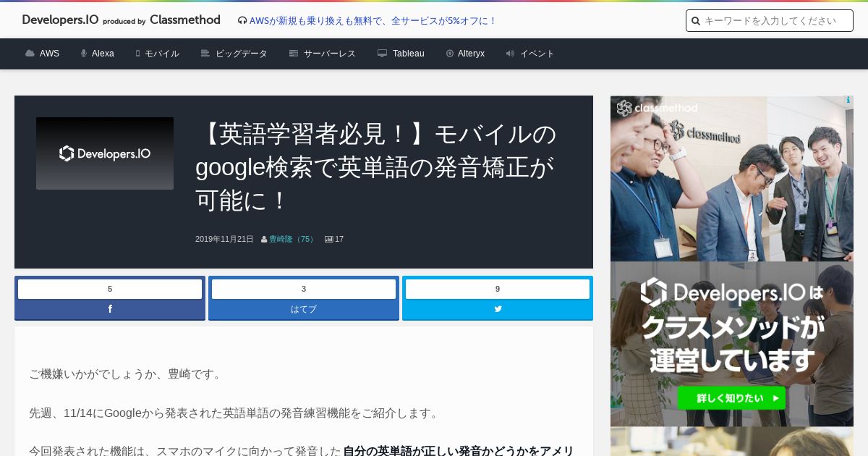Click the Hatena bookmark count 3

pyautogui.click(x=304, y=289)
